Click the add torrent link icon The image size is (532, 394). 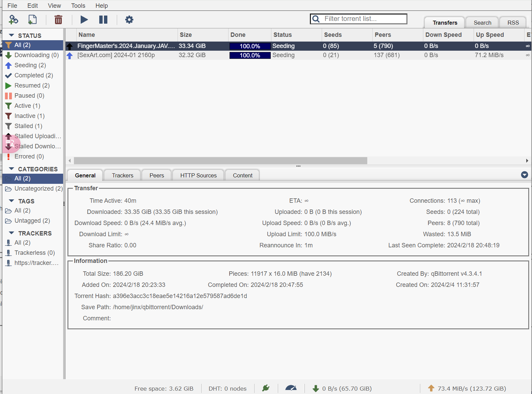13,20
